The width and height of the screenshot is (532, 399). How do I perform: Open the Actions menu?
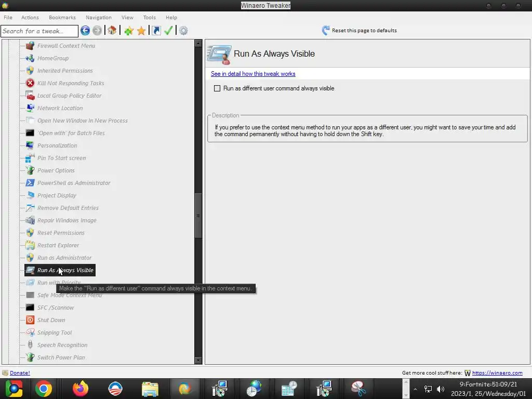point(30,17)
